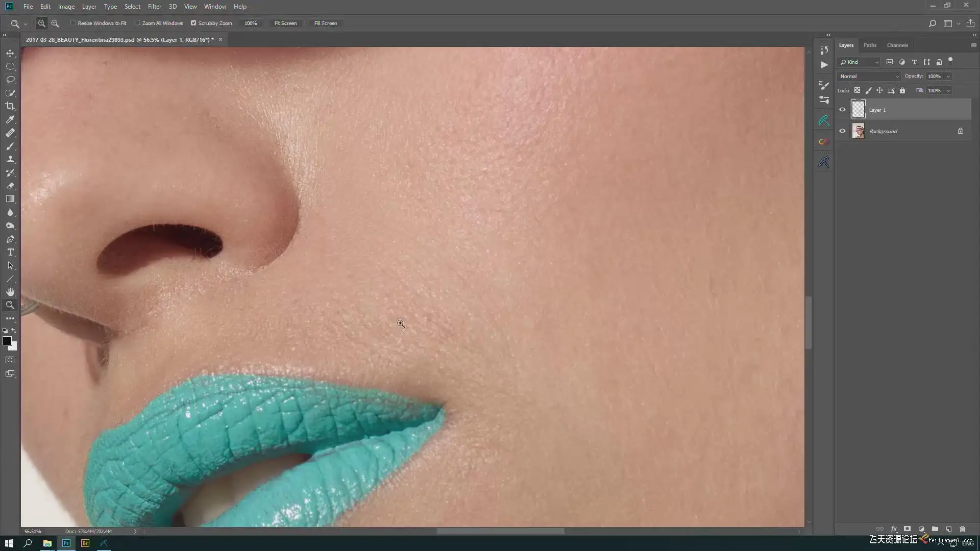Click the delete layer trash icon
The height and width of the screenshot is (551, 980).
coord(963,529)
